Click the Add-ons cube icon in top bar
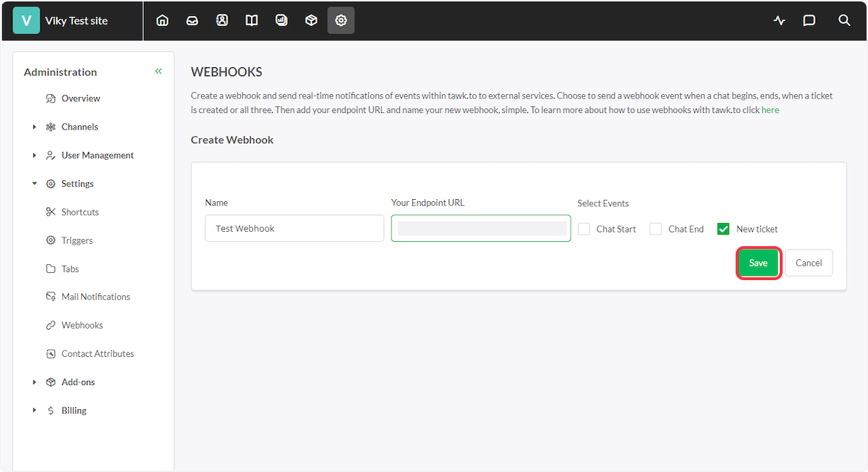 point(311,20)
